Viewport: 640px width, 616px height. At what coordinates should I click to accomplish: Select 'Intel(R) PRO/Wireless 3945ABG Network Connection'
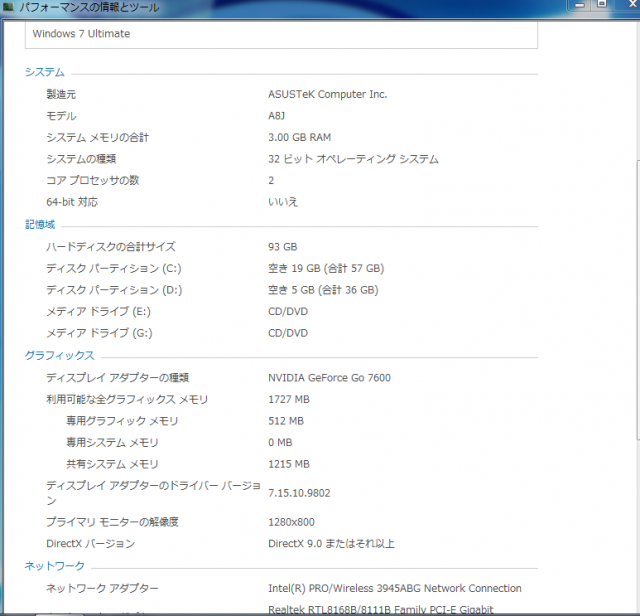395,589
